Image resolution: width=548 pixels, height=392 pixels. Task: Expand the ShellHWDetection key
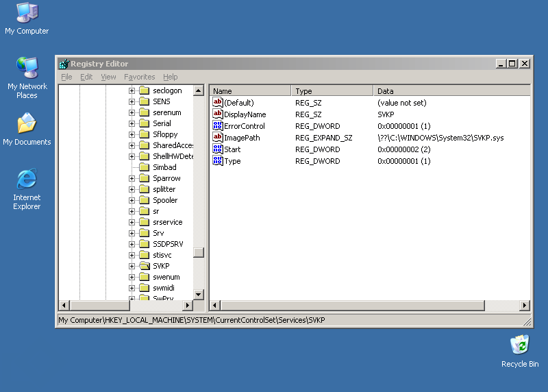[x=132, y=156]
